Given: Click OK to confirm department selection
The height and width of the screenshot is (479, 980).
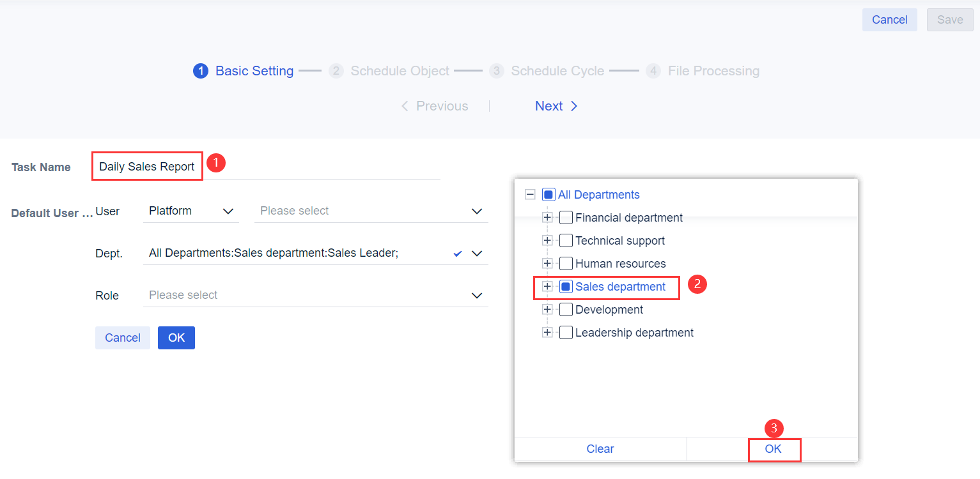Looking at the screenshot, I should [x=774, y=448].
